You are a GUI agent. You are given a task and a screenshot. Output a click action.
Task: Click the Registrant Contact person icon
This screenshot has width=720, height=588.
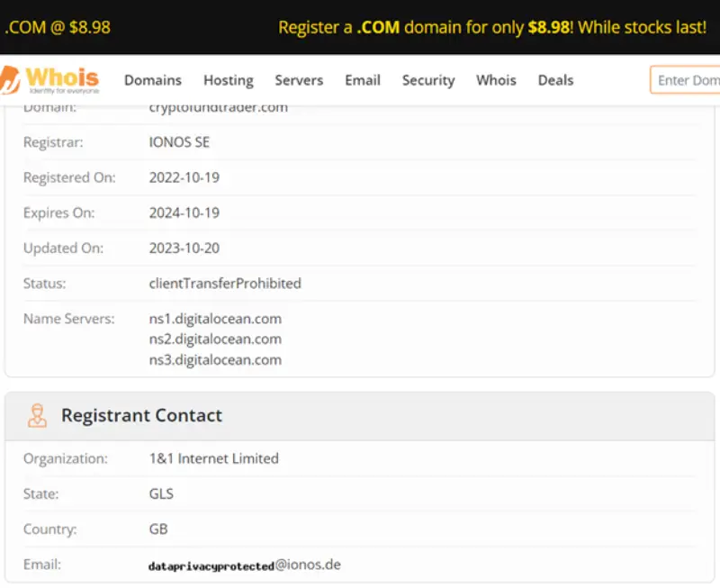pos(37,415)
